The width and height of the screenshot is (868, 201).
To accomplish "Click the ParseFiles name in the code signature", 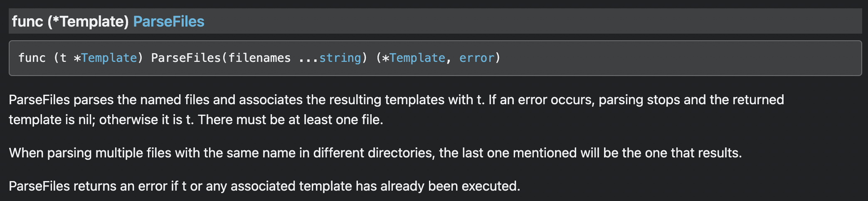I will pos(186,58).
